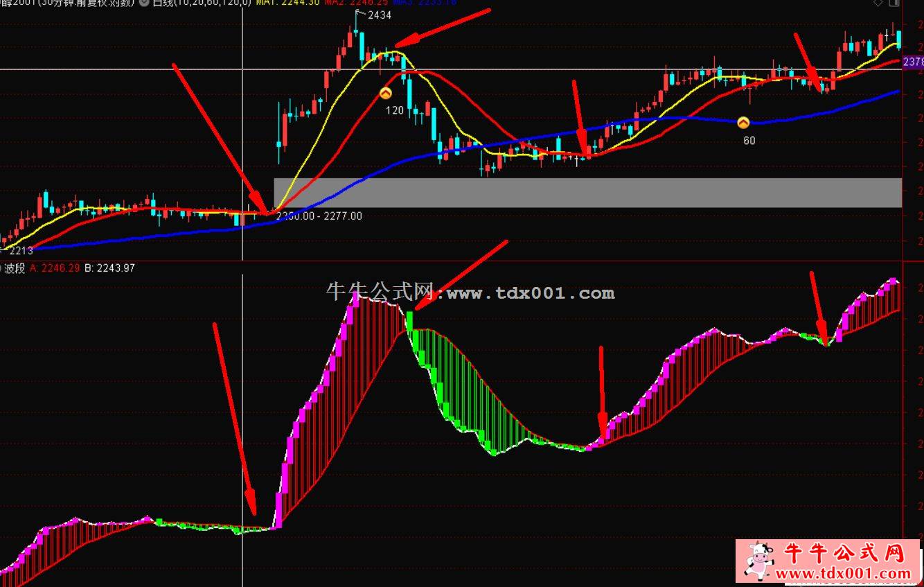The image size is (924, 587).
Task: Click the round icon beside 波段 label
Action: pyautogui.click(x=1, y=269)
